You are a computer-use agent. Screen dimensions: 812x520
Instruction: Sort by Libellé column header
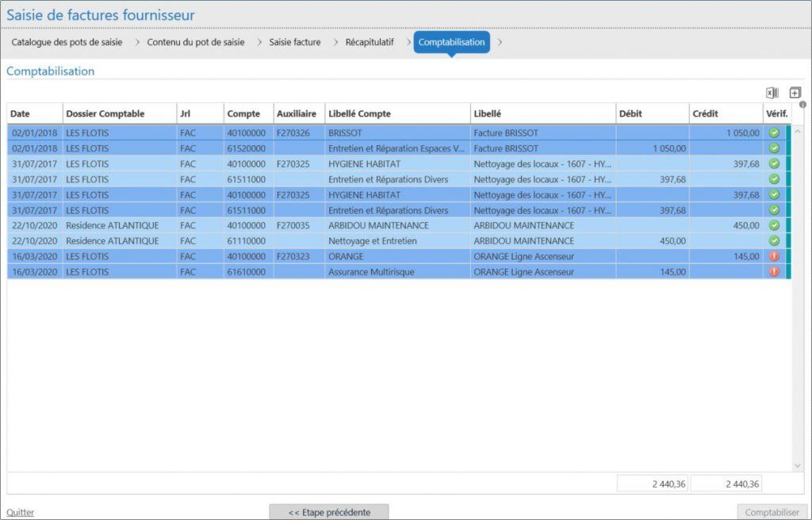coord(543,113)
